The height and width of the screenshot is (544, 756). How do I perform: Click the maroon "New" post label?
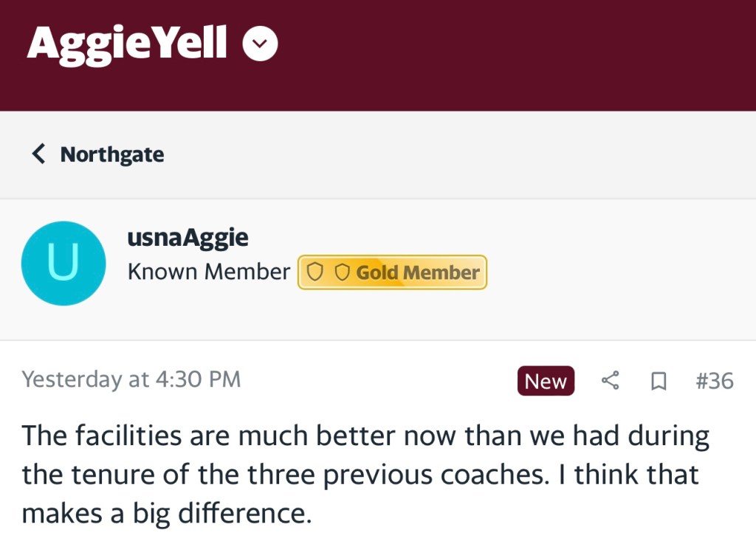tap(546, 381)
